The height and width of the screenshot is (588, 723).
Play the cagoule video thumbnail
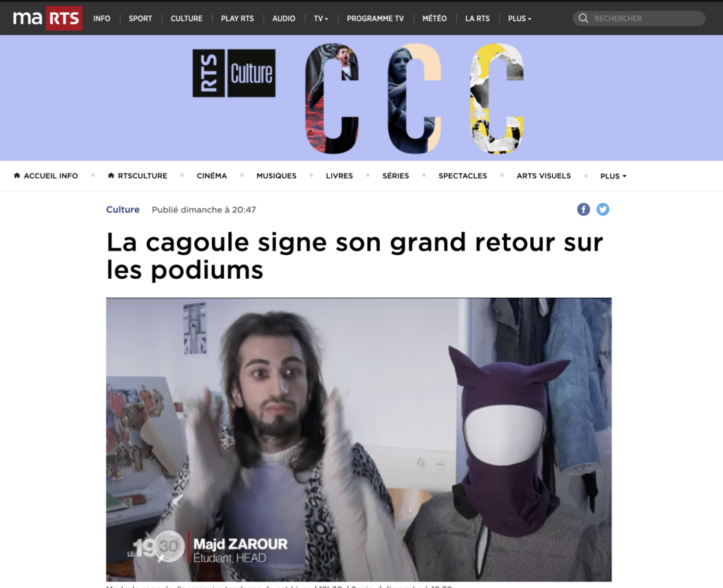(x=359, y=440)
